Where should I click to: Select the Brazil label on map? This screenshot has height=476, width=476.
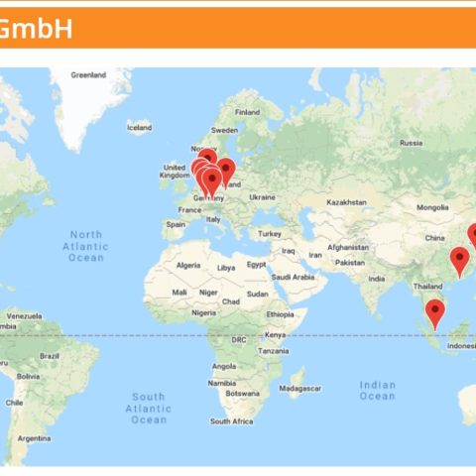(50, 356)
